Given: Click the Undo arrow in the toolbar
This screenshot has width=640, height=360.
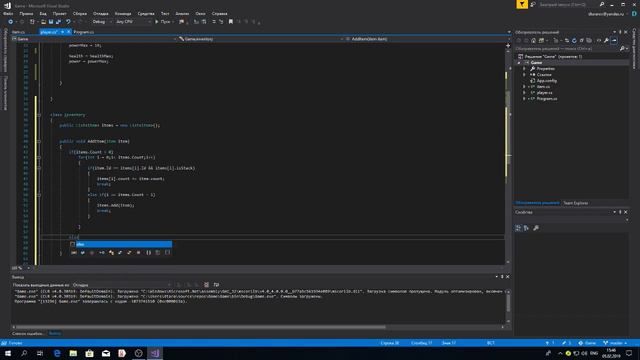Looking at the screenshot, I should [x=68, y=22].
